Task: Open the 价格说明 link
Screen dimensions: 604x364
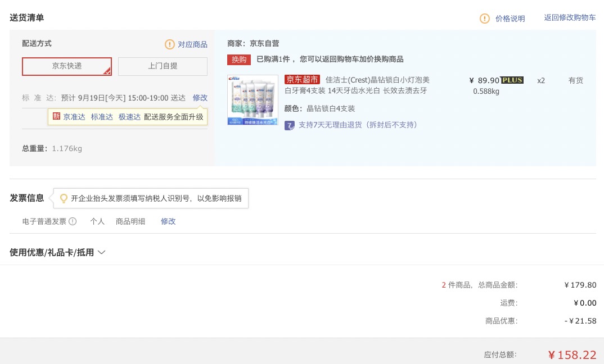Action: click(510, 19)
